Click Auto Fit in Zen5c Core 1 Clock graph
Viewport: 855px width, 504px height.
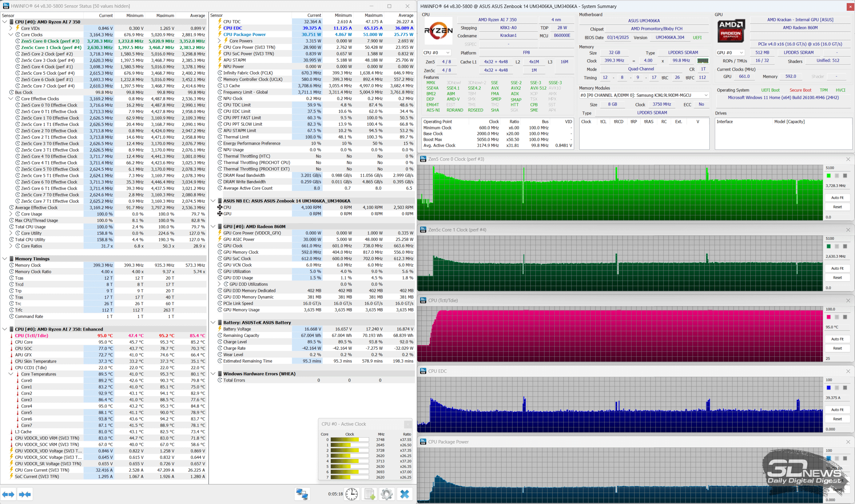tap(837, 268)
